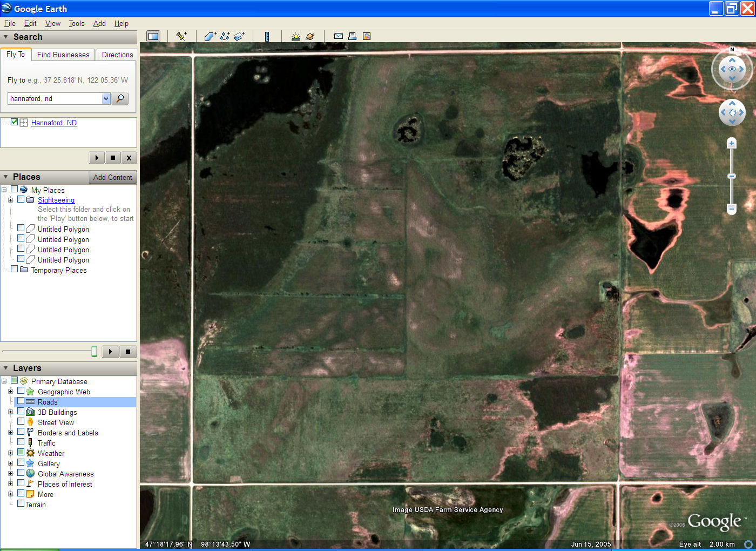Screen dimensions: 756x551
Task: Click the N north compass marker
Action: [x=732, y=50]
